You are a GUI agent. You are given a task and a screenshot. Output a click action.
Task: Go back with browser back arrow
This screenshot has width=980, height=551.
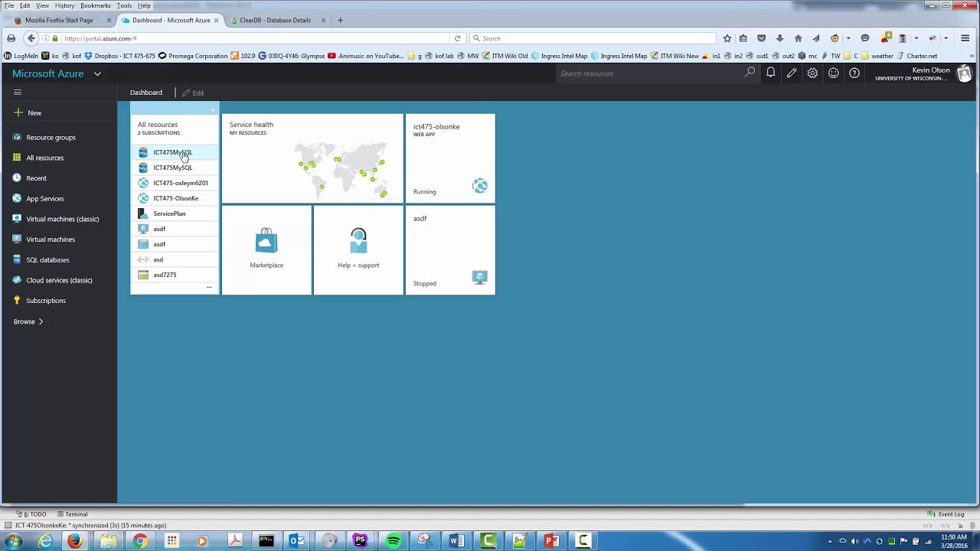(x=31, y=38)
